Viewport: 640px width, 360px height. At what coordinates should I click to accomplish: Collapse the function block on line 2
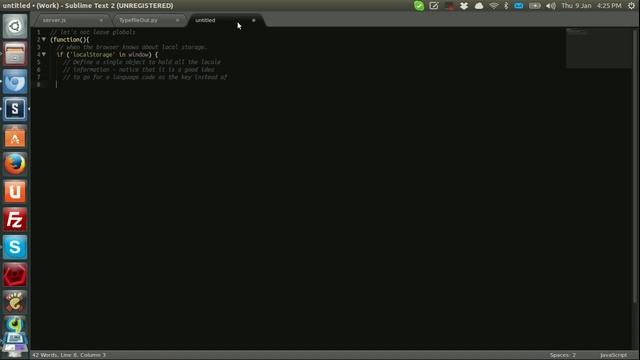click(x=44, y=40)
